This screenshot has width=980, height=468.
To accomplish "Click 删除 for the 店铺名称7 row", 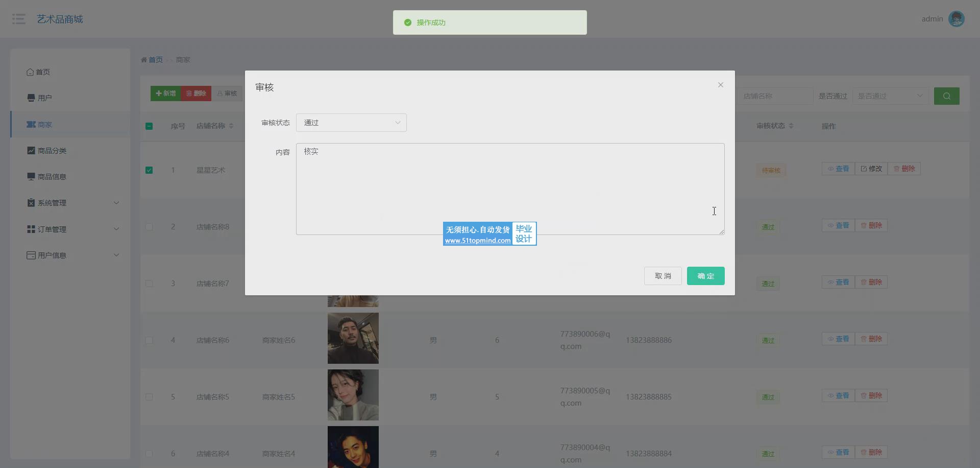I will [x=871, y=282].
